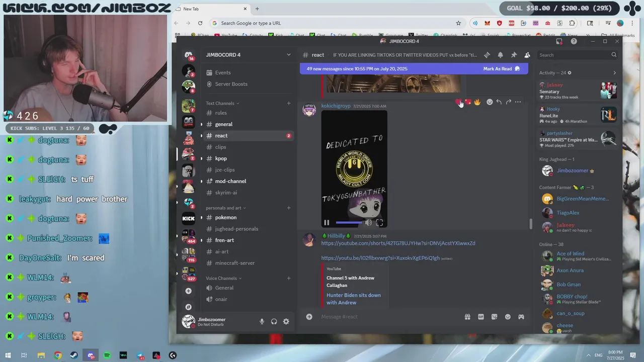The height and width of the screenshot is (362, 644).
Task: Expand the mod-channel arrow
Action: pos(202,181)
